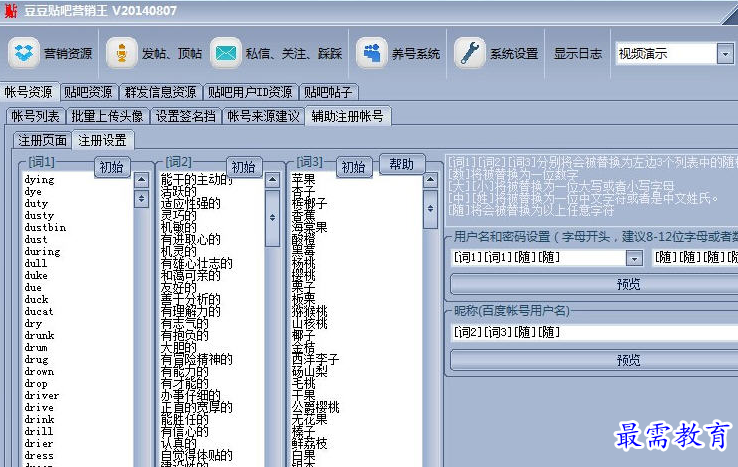Expand the username pattern [词1][词1][随][随] dropdown
The width and height of the screenshot is (738, 467).
[x=634, y=258]
